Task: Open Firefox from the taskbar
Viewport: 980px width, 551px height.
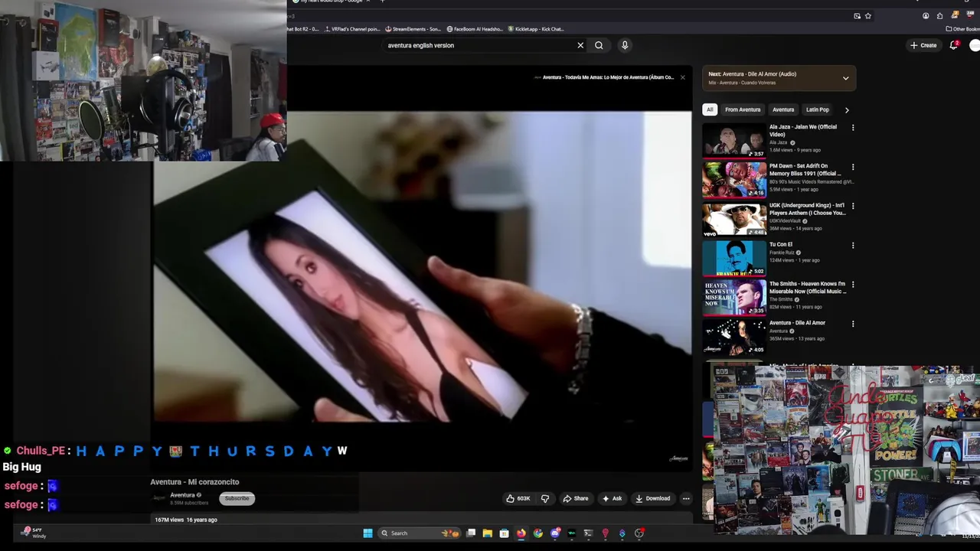Action: 521,533
